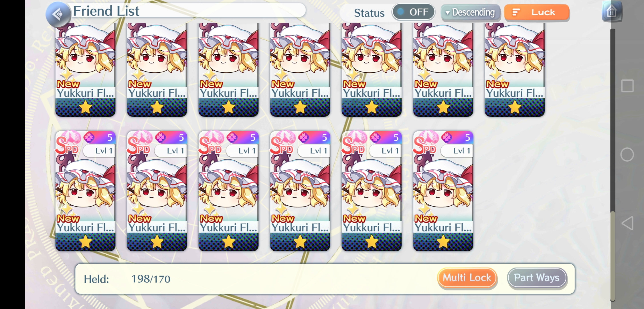Select the last card in top row
The height and width of the screenshot is (309, 644).
pyautogui.click(x=515, y=70)
